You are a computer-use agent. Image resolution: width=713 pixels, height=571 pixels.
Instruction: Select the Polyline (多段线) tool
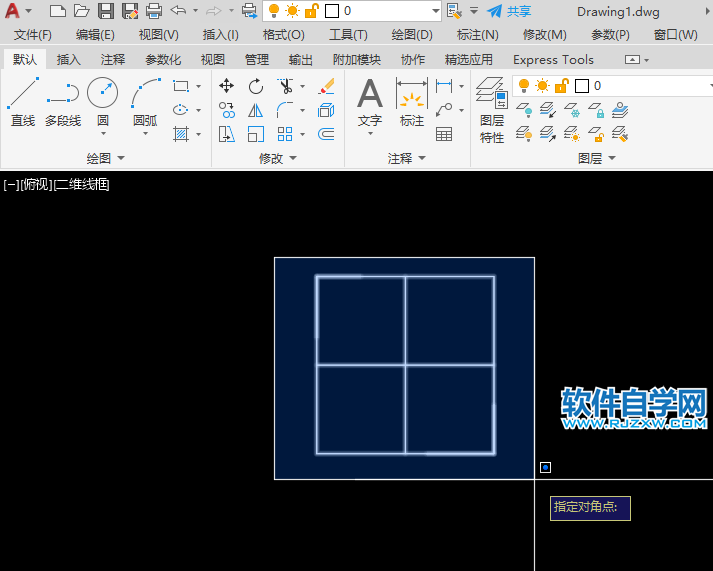click(63, 102)
